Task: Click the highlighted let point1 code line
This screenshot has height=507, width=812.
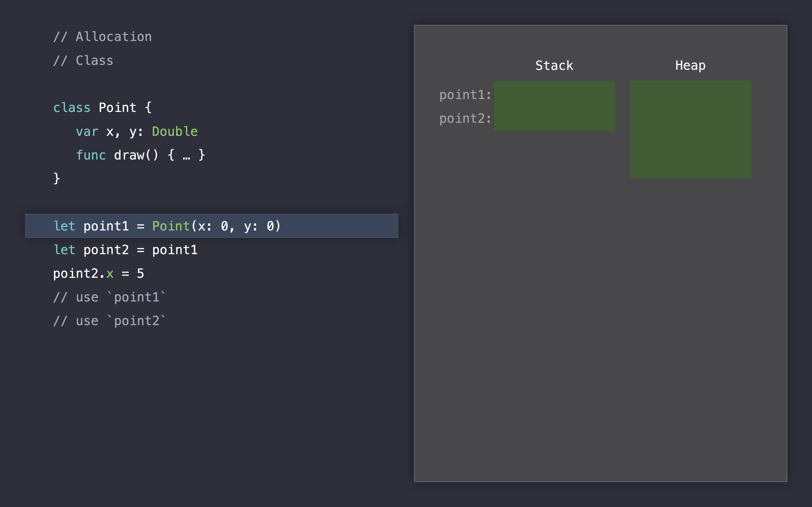Action: 211,226
